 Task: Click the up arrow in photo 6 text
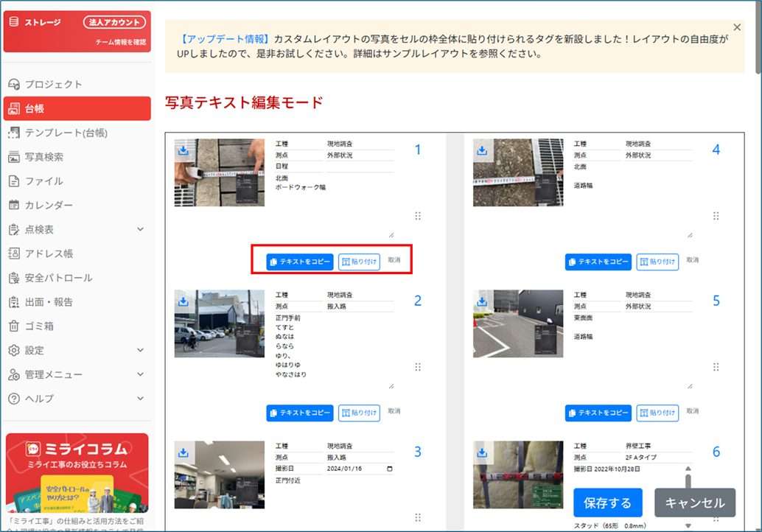[x=688, y=469]
